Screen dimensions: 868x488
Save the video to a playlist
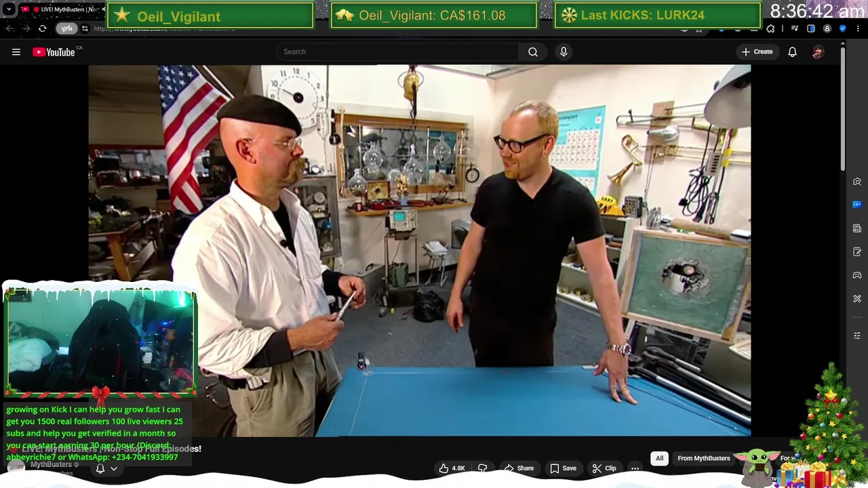[563, 468]
